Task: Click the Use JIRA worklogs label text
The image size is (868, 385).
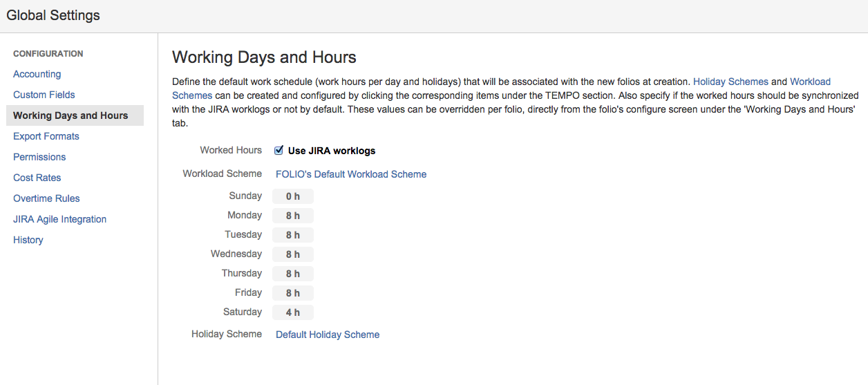Action: click(332, 151)
